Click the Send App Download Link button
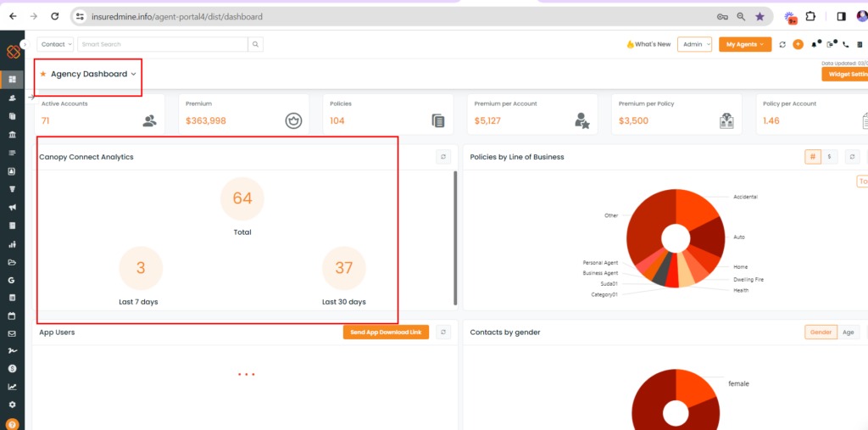 386,332
